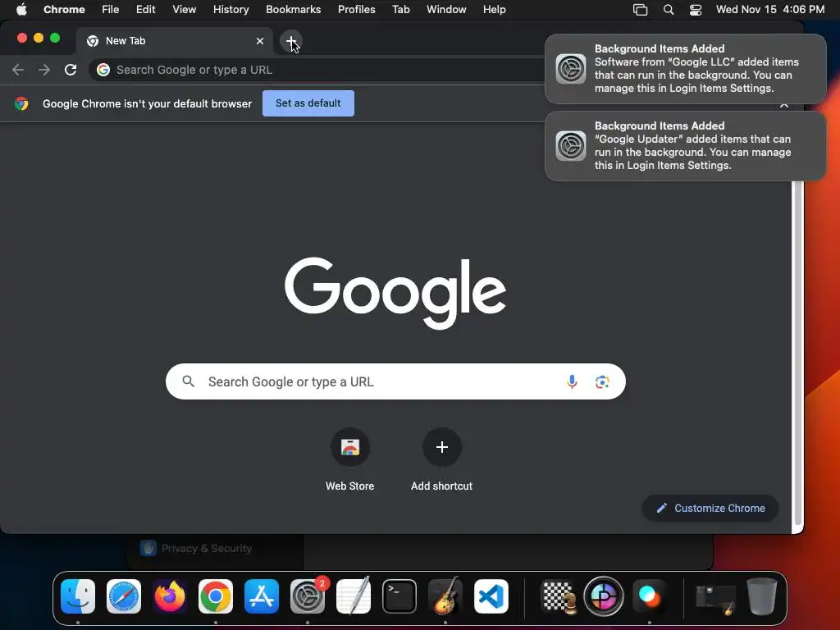Viewport: 840px width, 630px height.
Task: Go forward with the forward arrow
Action: tap(44, 70)
